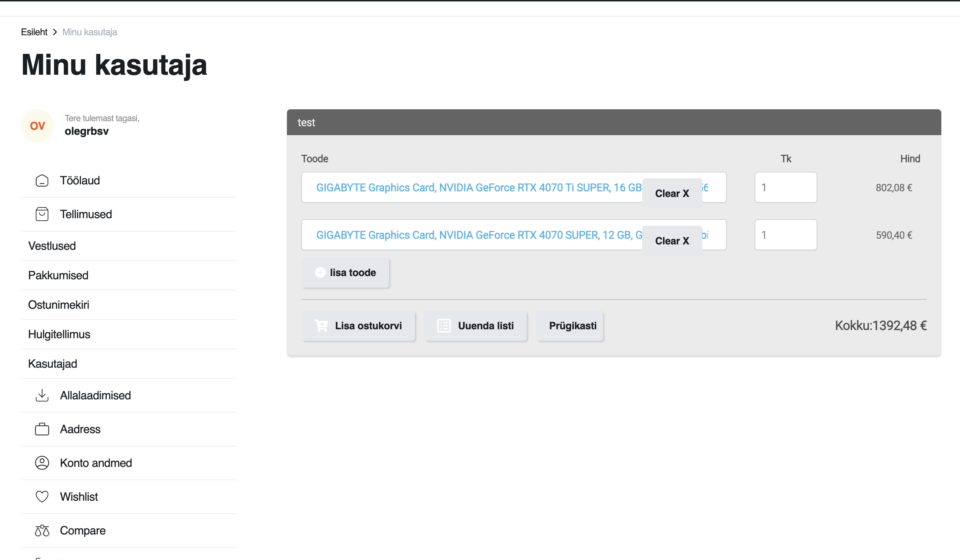This screenshot has height=560, width=960.
Task: Open Kasutajad section
Action: click(x=129, y=364)
